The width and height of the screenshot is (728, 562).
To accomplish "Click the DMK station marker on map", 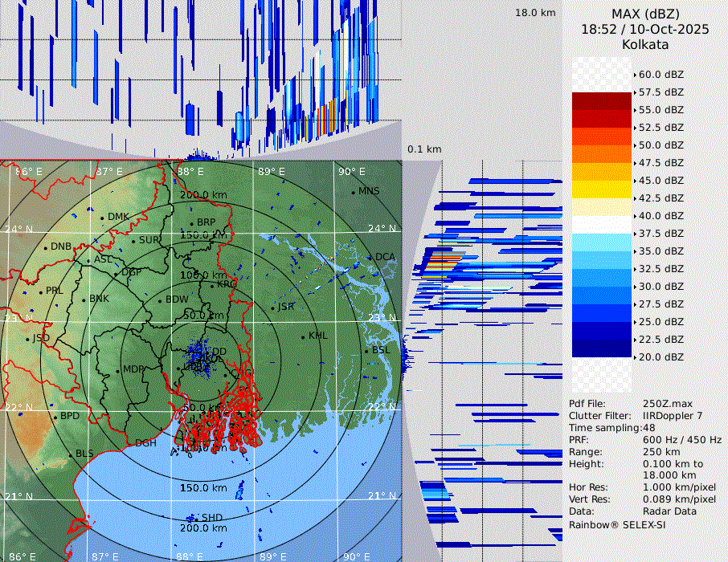I will [102, 217].
